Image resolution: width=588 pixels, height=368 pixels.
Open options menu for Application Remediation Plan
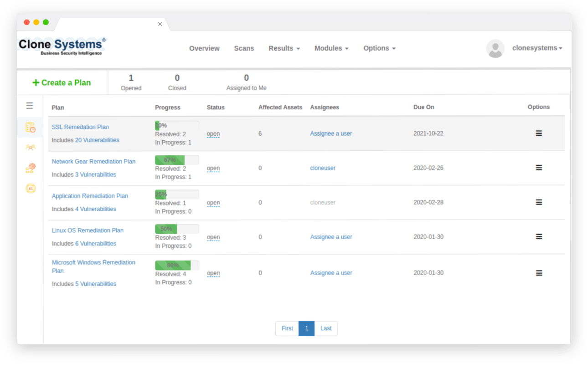click(x=539, y=202)
